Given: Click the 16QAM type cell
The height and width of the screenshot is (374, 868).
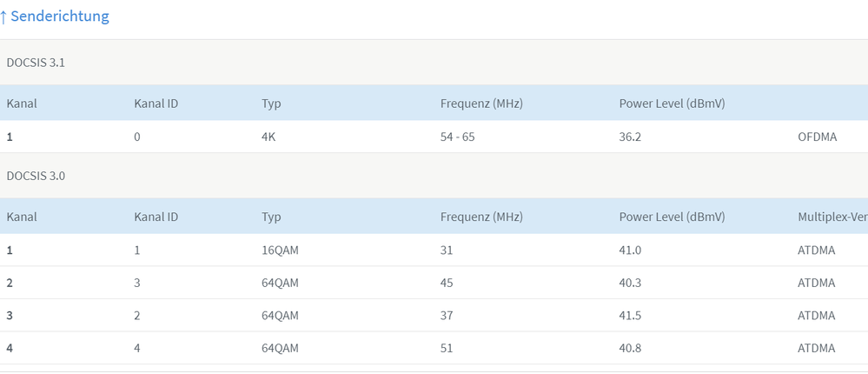Looking at the screenshot, I should [280, 250].
